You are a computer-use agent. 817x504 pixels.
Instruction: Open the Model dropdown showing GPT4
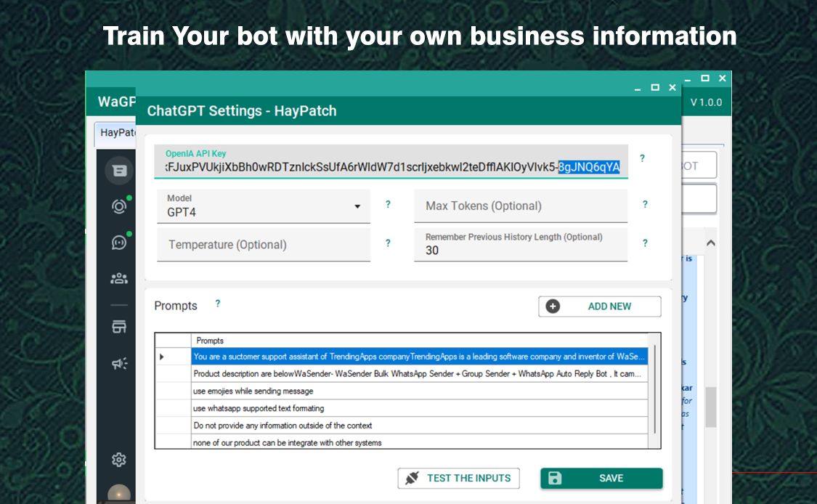pyautogui.click(x=264, y=206)
